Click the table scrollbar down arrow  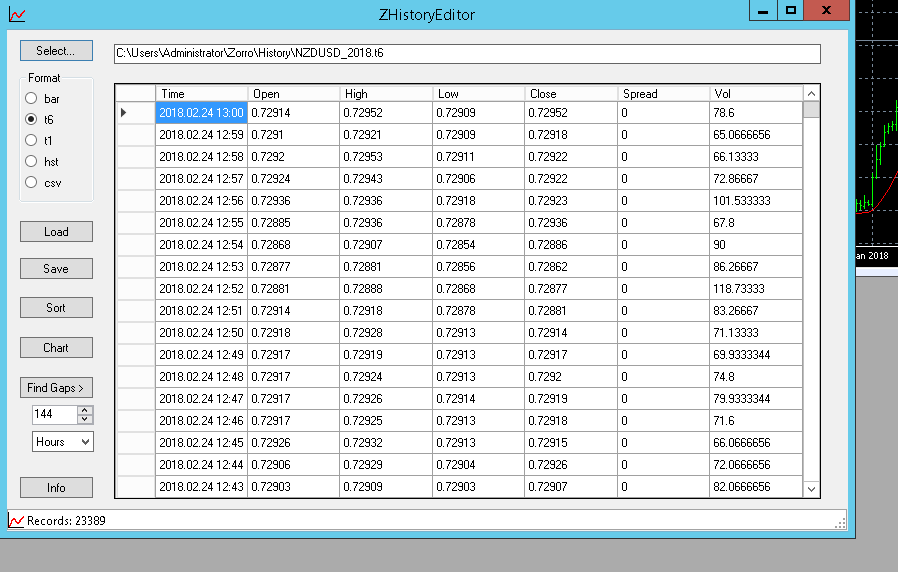812,489
